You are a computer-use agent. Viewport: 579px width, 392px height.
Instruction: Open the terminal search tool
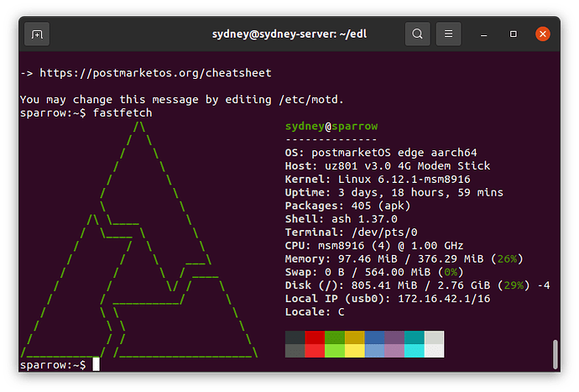tap(417, 34)
